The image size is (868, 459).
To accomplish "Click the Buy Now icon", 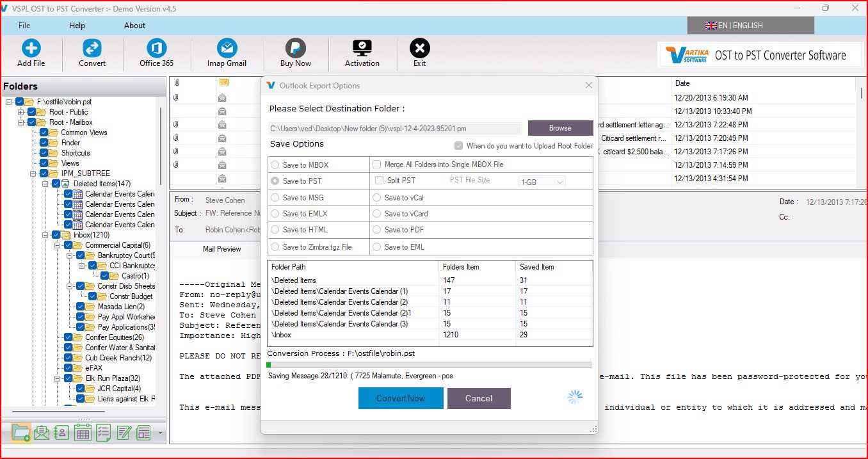I will pyautogui.click(x=295, y=49).
